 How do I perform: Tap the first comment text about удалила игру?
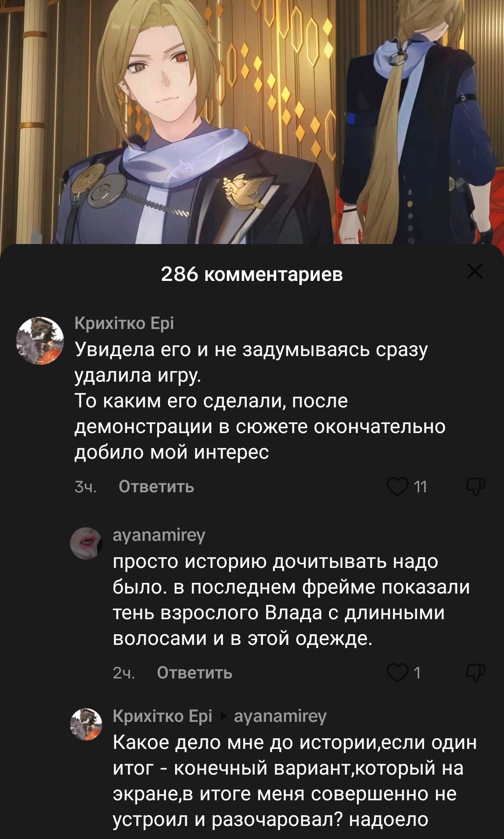(x=260, y=401)
